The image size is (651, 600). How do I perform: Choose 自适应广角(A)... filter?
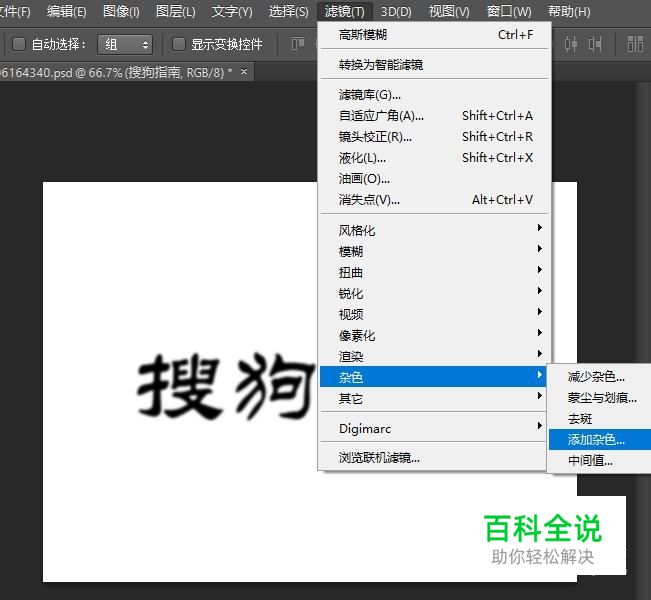point(435,116)
